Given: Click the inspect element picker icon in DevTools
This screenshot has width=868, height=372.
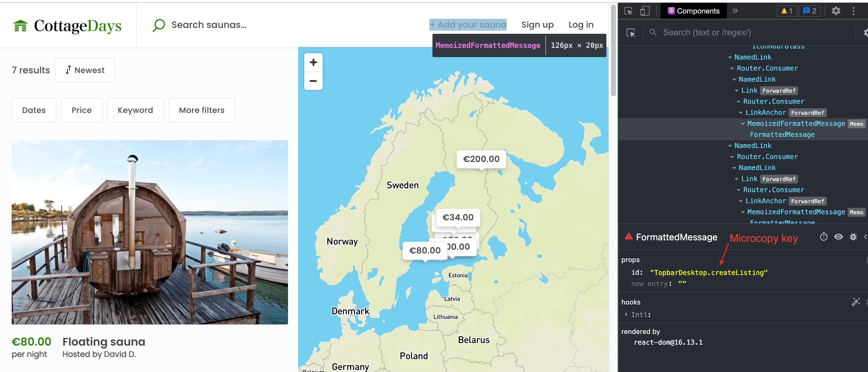Looking at the screenshot, I should coord(628,11).
